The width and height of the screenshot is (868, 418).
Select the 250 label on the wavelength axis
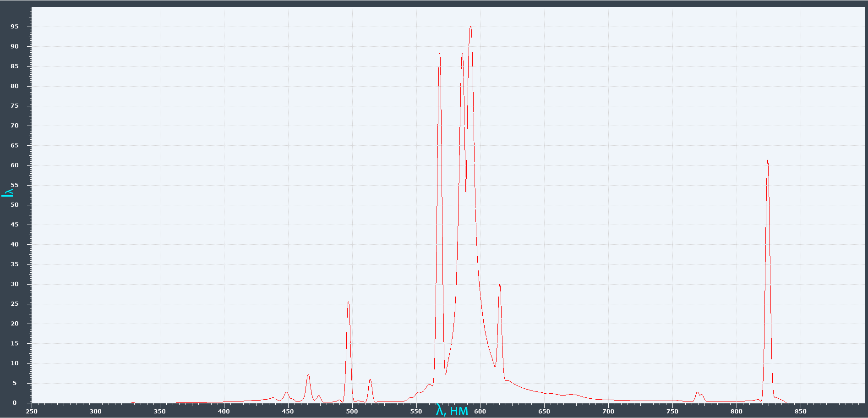coord(32,412)
